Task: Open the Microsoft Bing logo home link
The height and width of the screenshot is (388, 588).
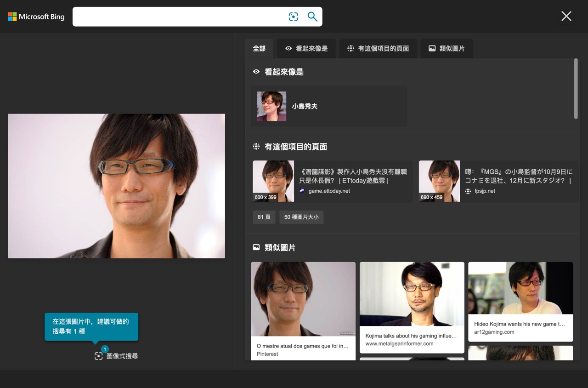Action: click(x=36, y=17)
